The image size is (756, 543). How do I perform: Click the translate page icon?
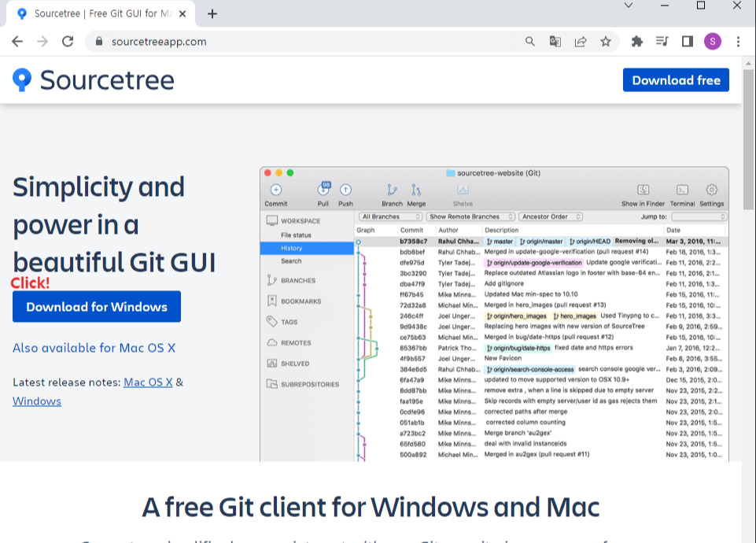click(555, 42)
